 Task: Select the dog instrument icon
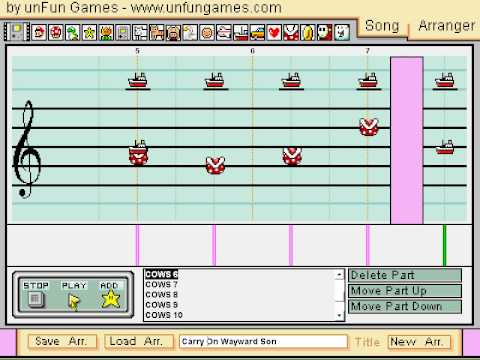(x=140, y=33)
